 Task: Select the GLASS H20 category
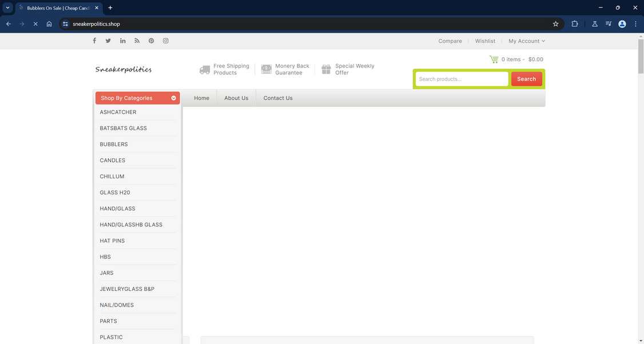[115, 192]
